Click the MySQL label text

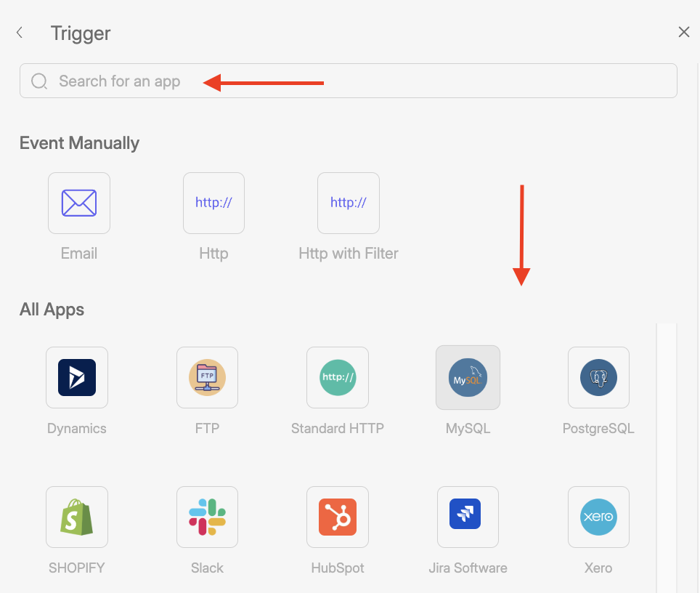(468, 429)
